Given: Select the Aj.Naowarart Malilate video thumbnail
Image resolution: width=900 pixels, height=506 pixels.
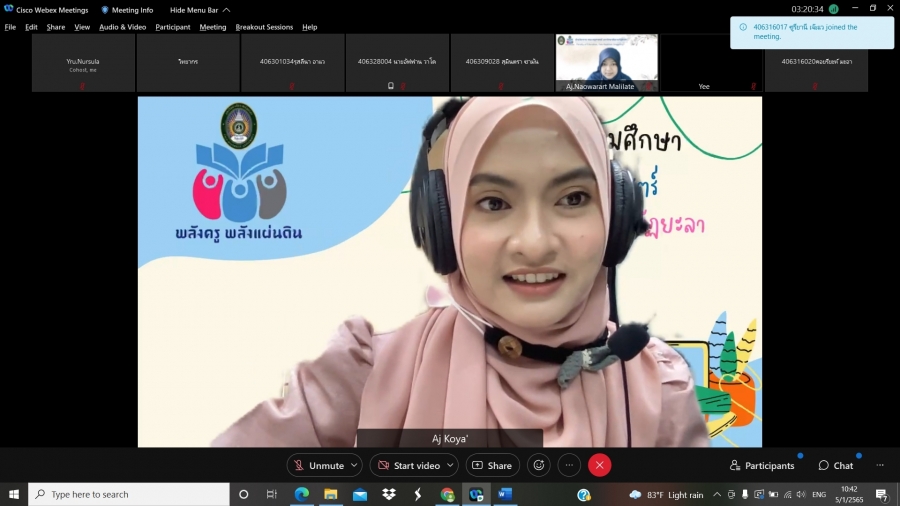Looking at the screenshot, I should (606, 62).
